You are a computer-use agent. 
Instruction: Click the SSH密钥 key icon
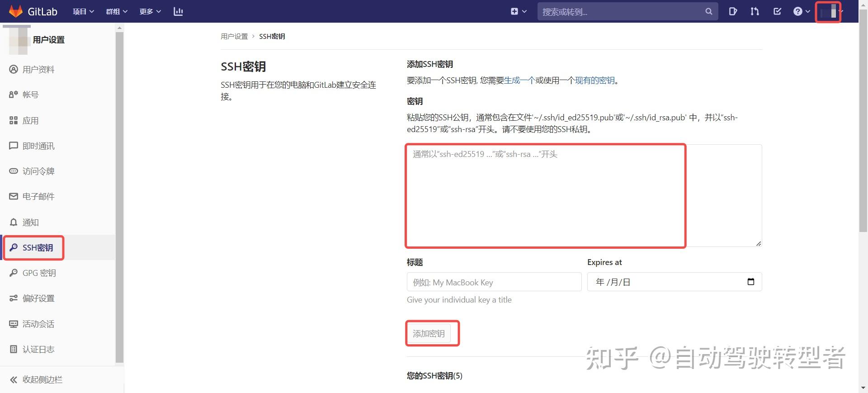tap(14, 247)
